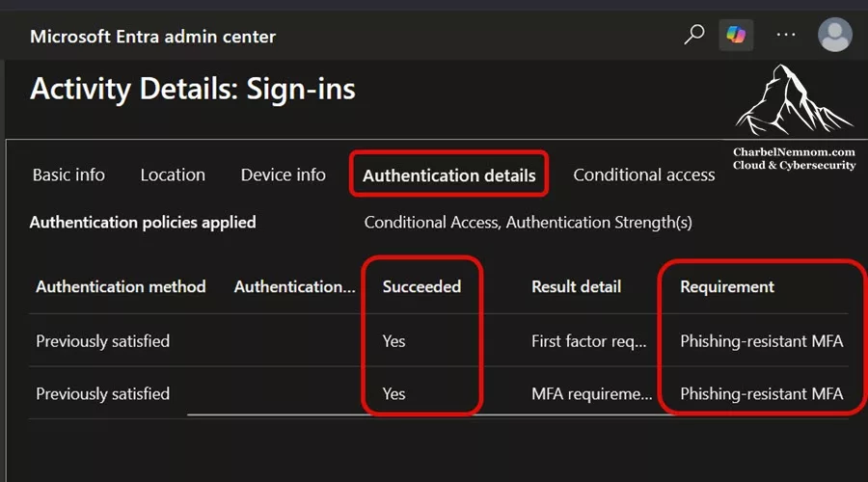The width and height of the screenshot is (868, 482).
Task: Select Previously satisfied in MFA requirement row
Action: point(103,393)
